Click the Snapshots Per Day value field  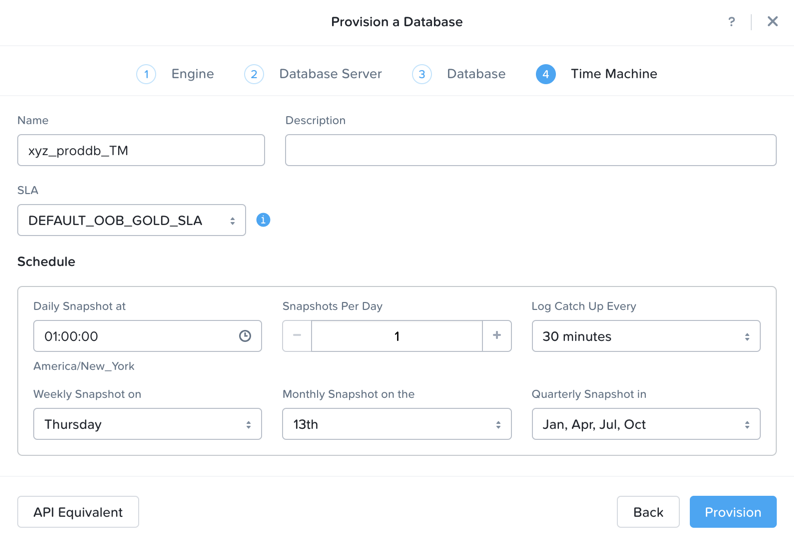[396, 336]
